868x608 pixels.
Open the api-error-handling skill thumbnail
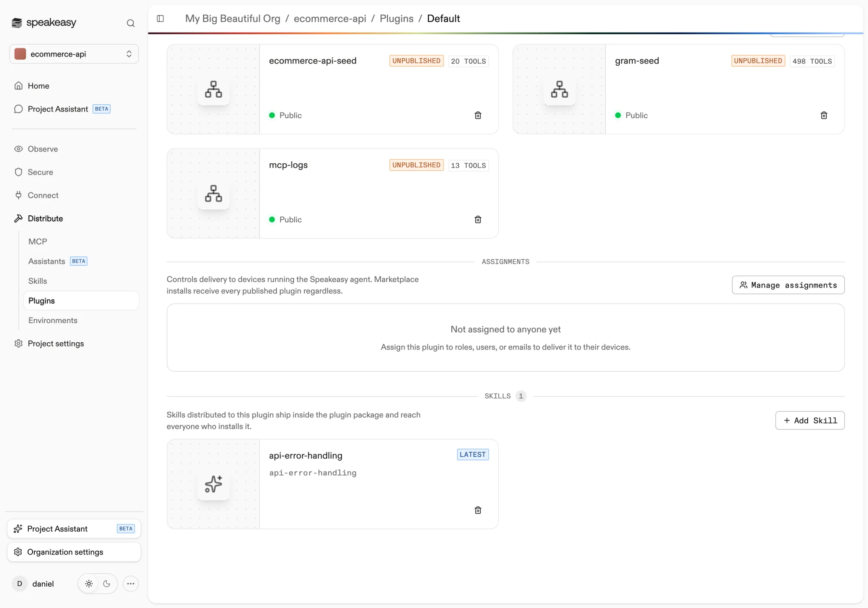click(213, 484)
